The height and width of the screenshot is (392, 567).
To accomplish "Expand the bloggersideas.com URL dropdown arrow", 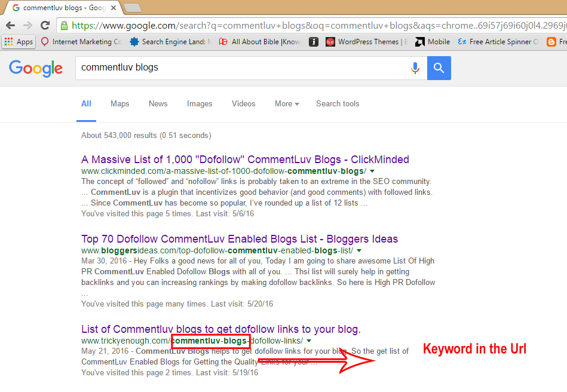I will [359, 250].
